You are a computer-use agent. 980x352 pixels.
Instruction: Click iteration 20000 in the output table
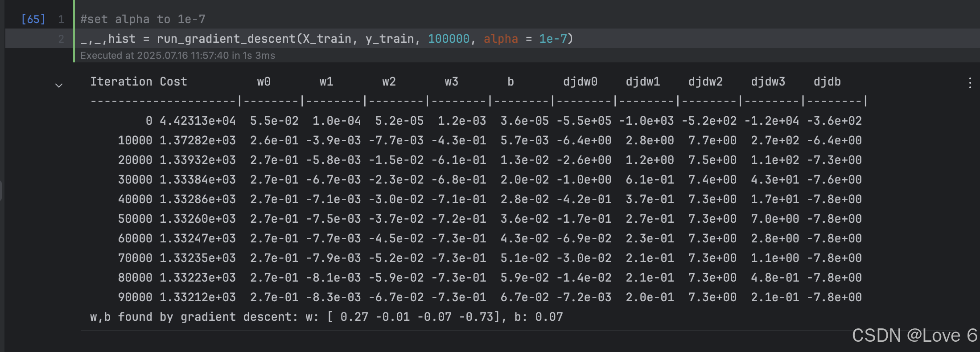click(135, 160)
